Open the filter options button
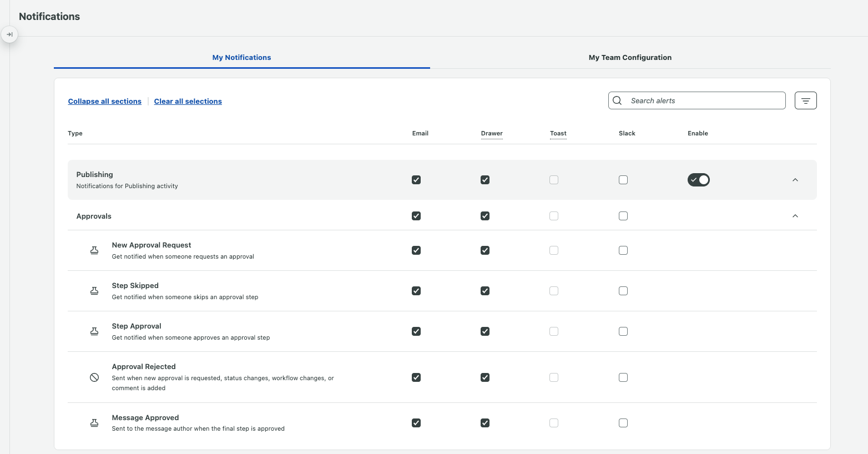 click(x=805, y=100)
